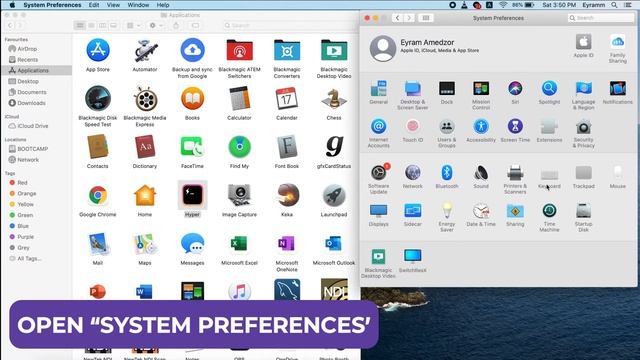The height and width of the screenshot is (360, 640).
Task: Open Spotlight search in menu bar
Action: click(x=614, y=5)
